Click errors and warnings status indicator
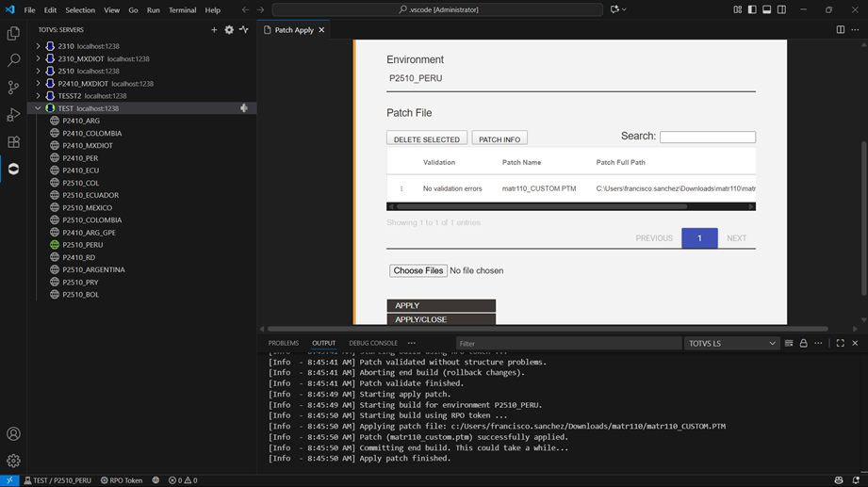This screenshot has width=868, height=487. click(x=183, y=480)
